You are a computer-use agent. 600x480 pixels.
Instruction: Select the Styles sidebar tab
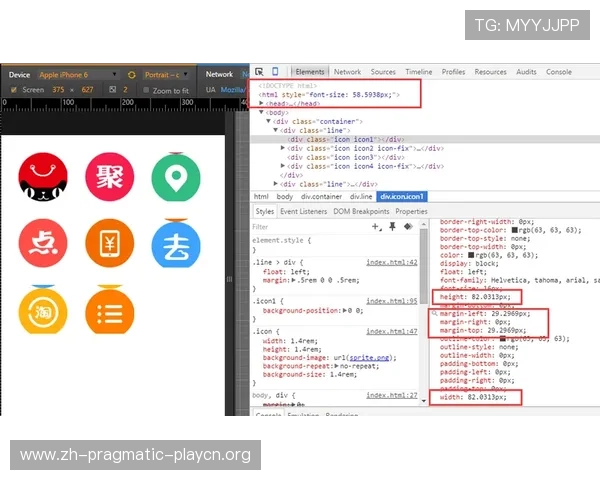[x=265, y=211]
